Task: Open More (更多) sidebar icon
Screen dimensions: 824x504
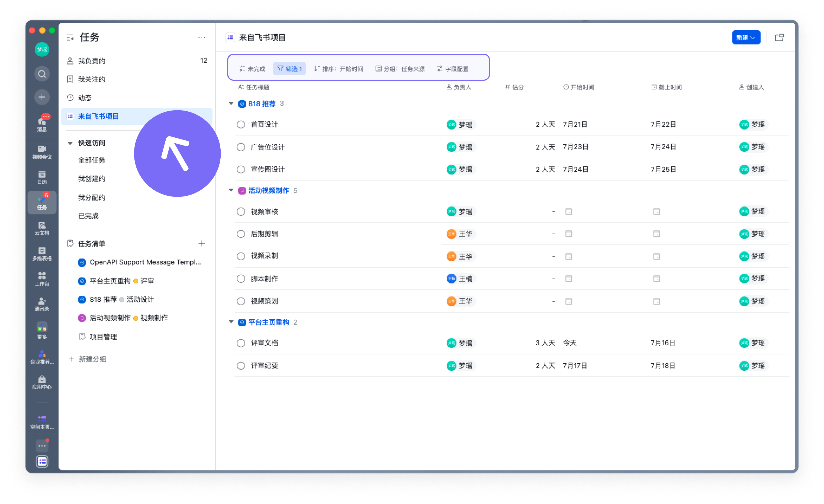Action: 42,330
